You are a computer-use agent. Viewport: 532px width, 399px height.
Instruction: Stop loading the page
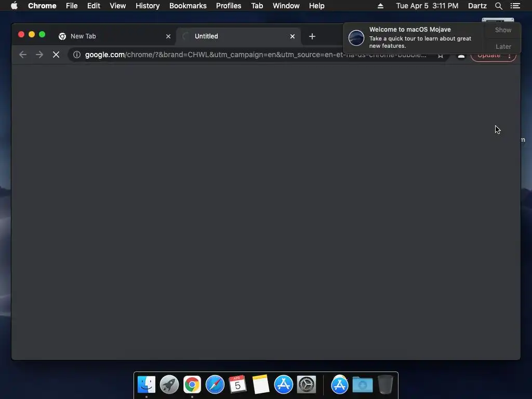(56, 55)
